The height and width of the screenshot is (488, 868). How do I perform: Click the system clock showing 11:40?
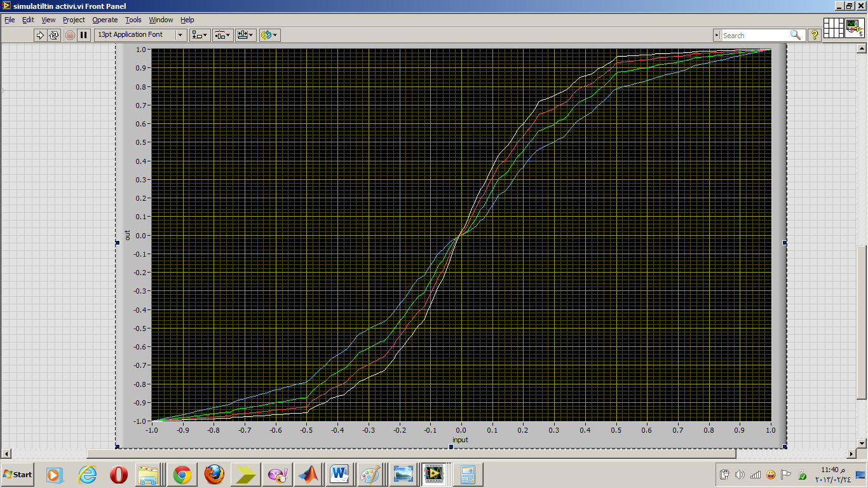(x=832, y=474)
